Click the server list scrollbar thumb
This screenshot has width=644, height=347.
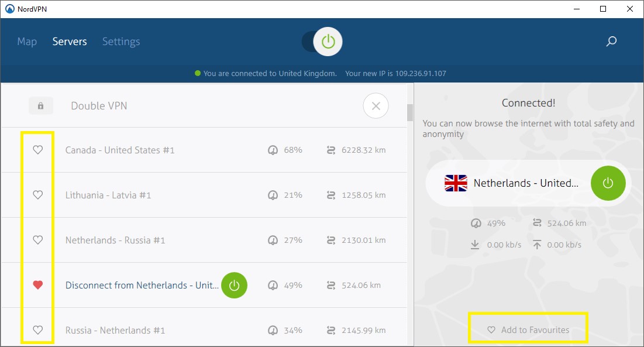click(x=410, y=112)
